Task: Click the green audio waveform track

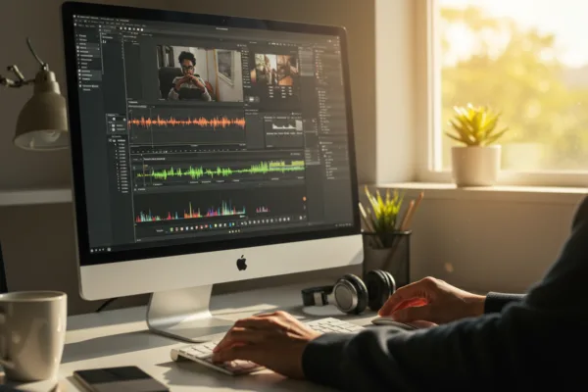Action: [220, 170]
